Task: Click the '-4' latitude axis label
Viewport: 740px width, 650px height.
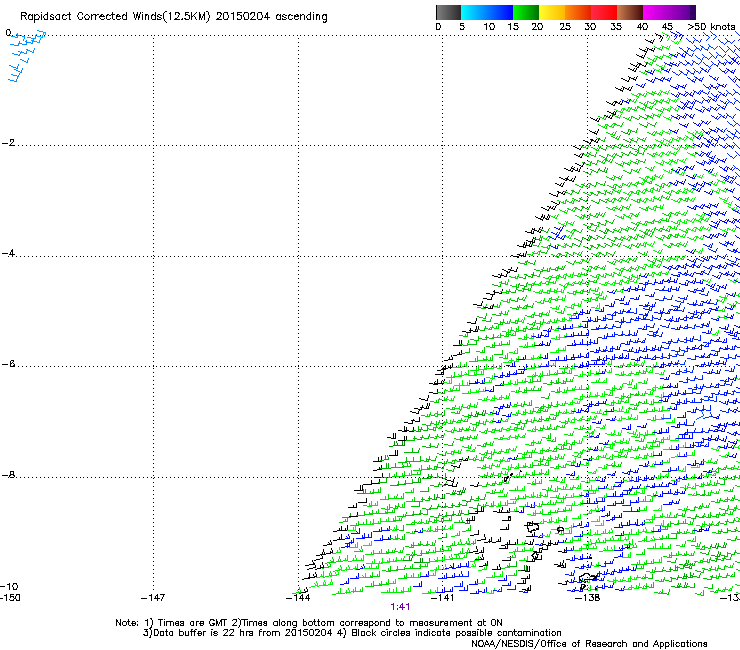Action: (x=8, y=253)
